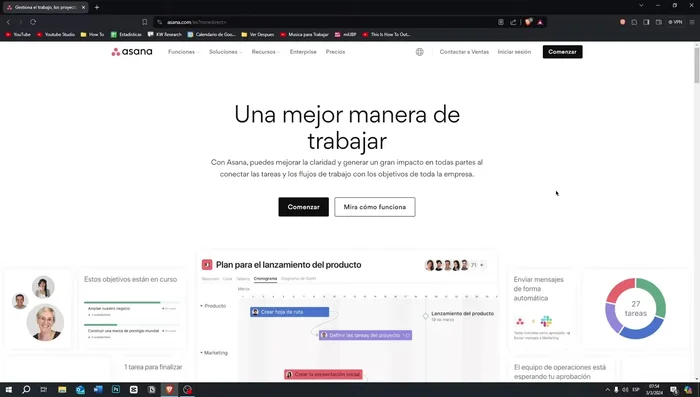Click the share icon in address bar
Viewport: 700px width, 397px height.
pos(513,22)
